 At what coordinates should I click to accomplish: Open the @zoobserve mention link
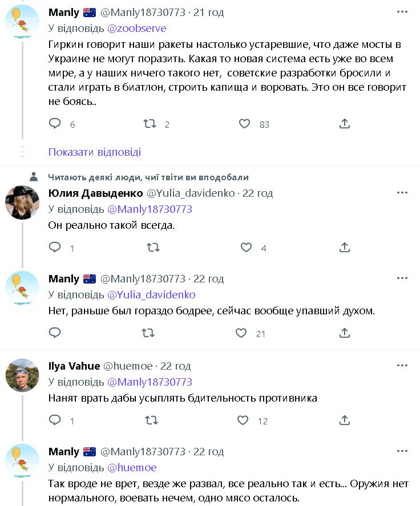pyautogui.click(x=137, y=28)
